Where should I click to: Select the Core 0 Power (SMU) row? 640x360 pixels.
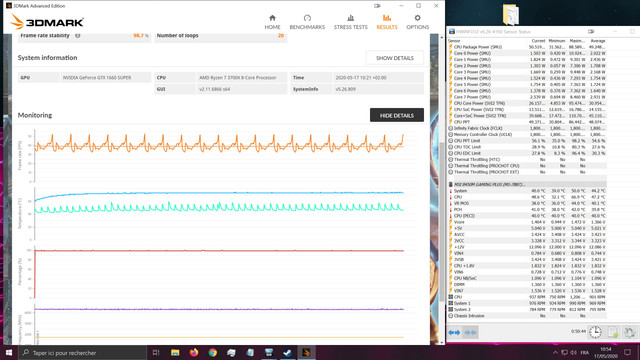pyautogui.click(x=527, y=53)
